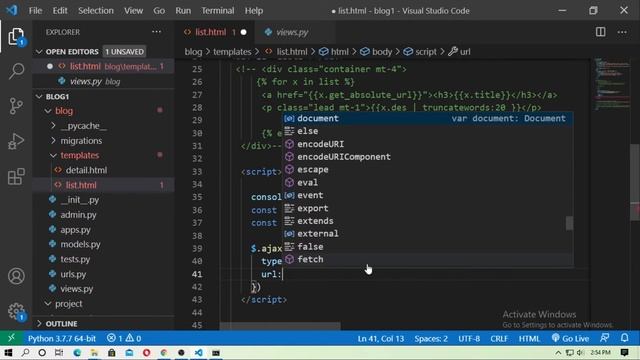The image size is (640, 360).
Task: Click the remote window indicator in status bar
Action: pyautogui.click(x=11, y=338)
